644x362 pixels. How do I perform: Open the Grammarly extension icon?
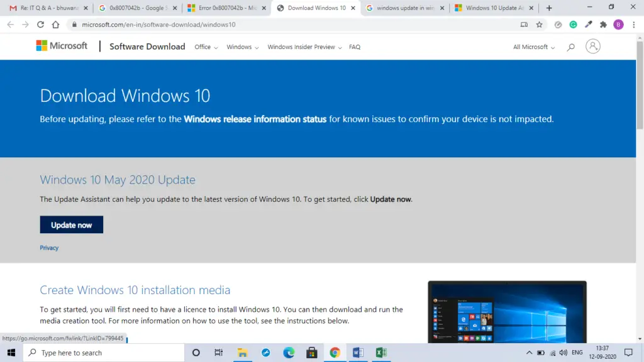573,25
